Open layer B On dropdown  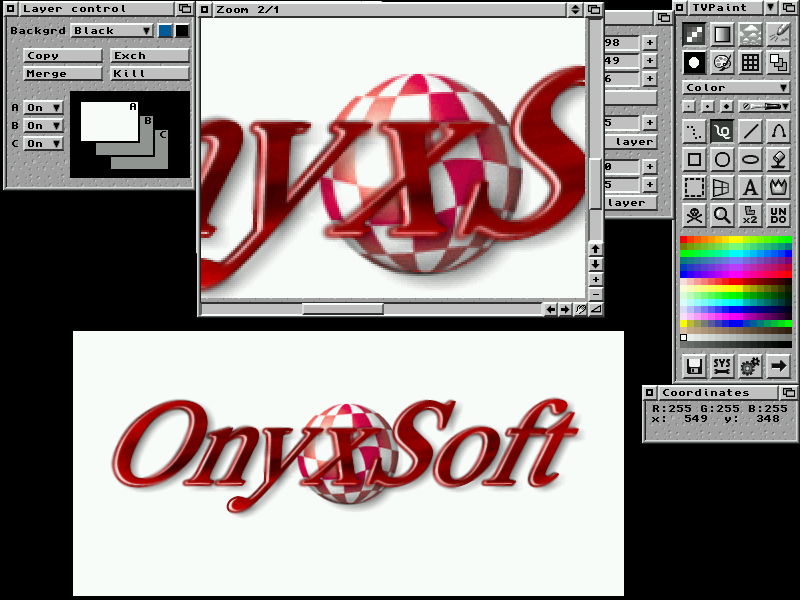pos(44,126)
